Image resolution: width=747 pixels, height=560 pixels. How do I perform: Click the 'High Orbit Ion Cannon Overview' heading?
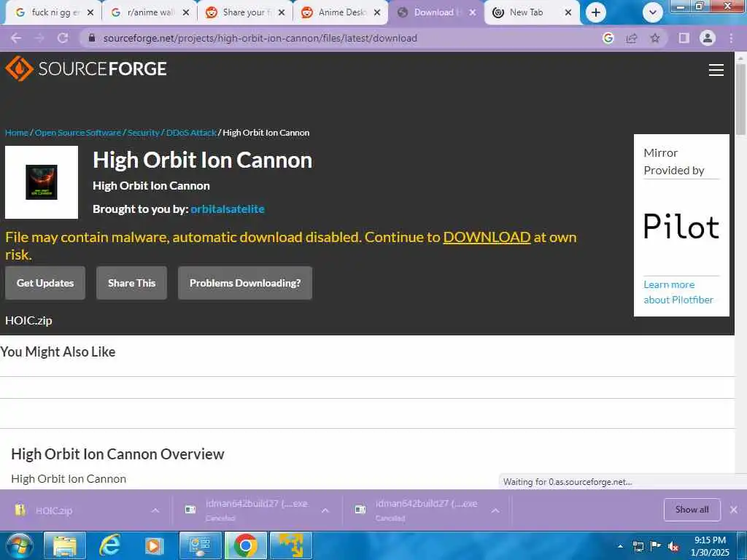(117, 454)
